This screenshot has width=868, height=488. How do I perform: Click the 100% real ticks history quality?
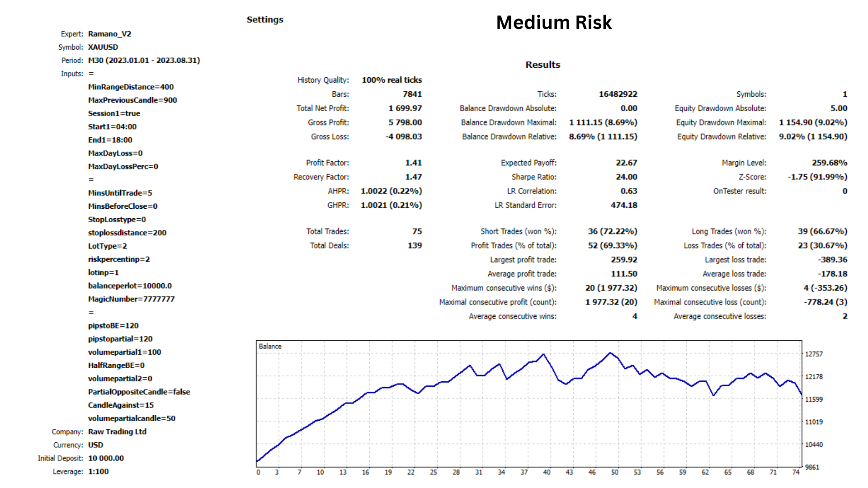pyautogui.click(x=392, y=80)
